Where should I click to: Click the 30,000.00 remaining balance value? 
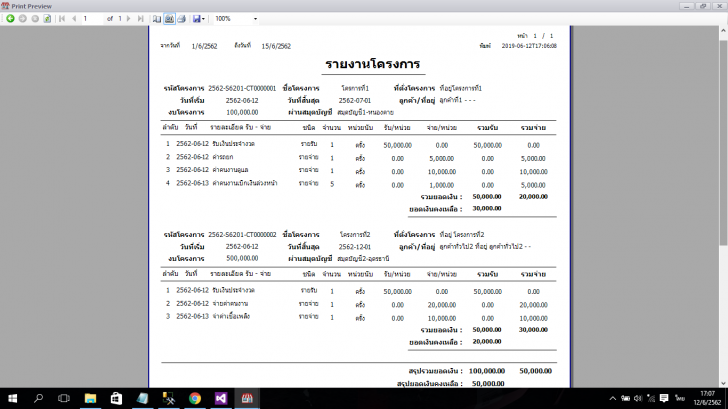point(487,208)
